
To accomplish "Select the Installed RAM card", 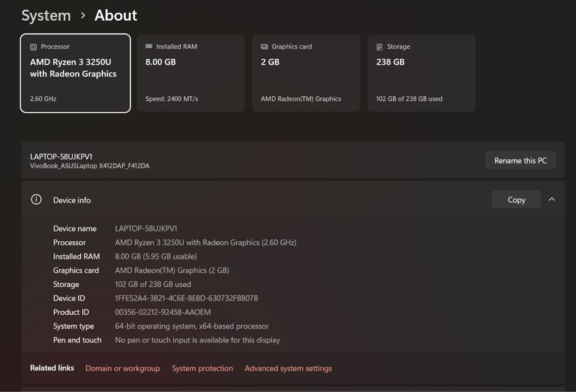I will (191, 73).
